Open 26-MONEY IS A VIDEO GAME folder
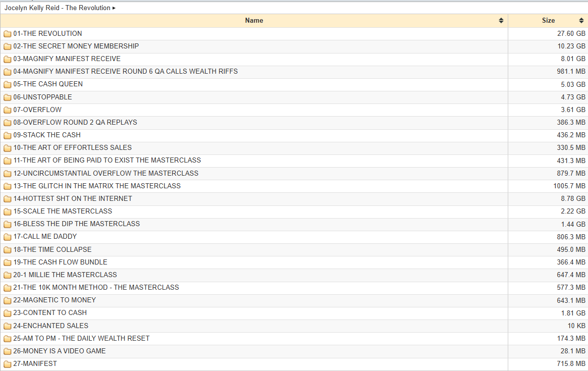588x371 pixels. click(x=60, y=351)
